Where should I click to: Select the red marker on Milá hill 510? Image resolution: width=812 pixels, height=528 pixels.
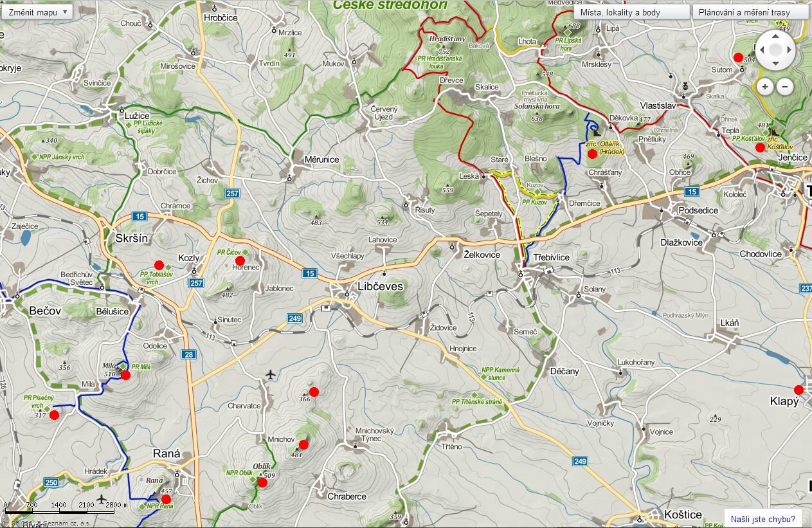(126, 375)
